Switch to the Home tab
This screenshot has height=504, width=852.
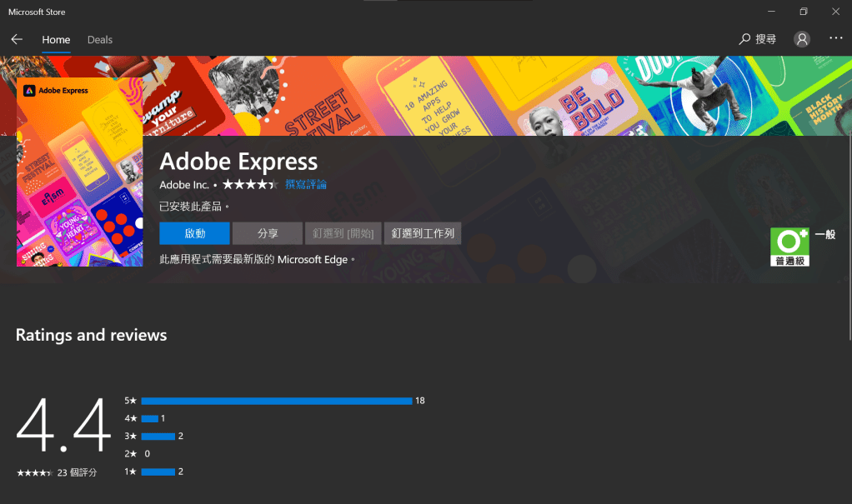pos(56,39)
